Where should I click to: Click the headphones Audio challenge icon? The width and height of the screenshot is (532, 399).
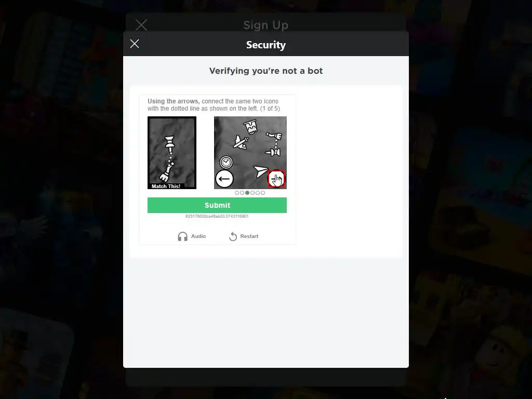coord(182,236)
